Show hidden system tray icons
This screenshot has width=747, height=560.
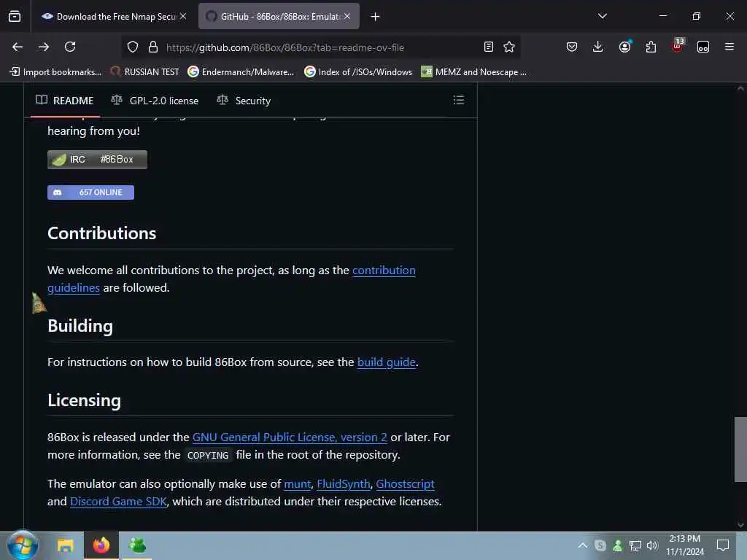583,545
